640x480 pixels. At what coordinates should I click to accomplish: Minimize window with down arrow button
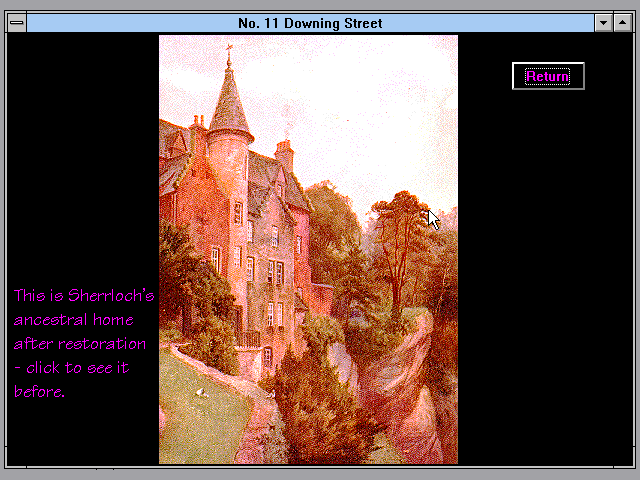tap(603, 23)
